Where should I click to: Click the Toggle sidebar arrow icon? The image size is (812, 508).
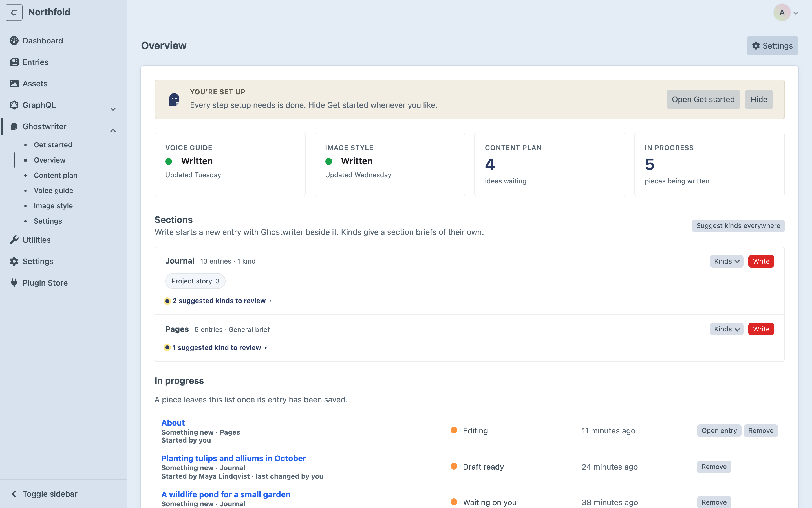[14, 494]
